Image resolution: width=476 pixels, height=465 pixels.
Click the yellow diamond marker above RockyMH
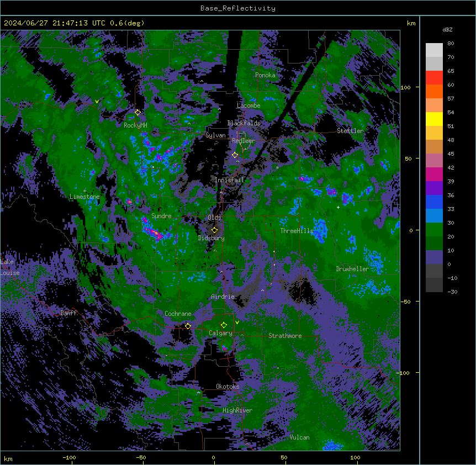pos(137,112)
